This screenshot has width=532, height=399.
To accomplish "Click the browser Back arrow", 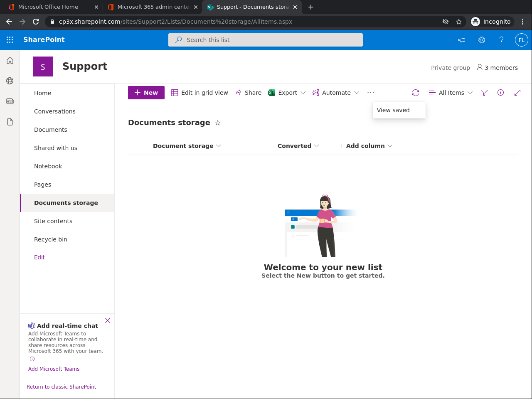I will (9, 22).
